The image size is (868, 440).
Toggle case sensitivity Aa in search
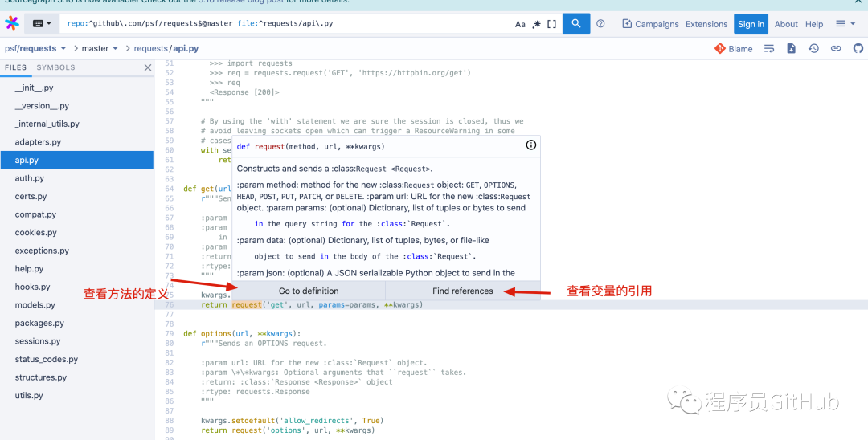tap(520, 24)
